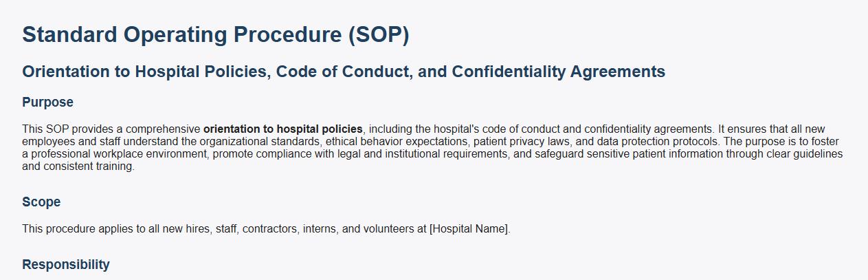
Task: Click the bold 'orientation to hospital policies' text
Action: 282,129
